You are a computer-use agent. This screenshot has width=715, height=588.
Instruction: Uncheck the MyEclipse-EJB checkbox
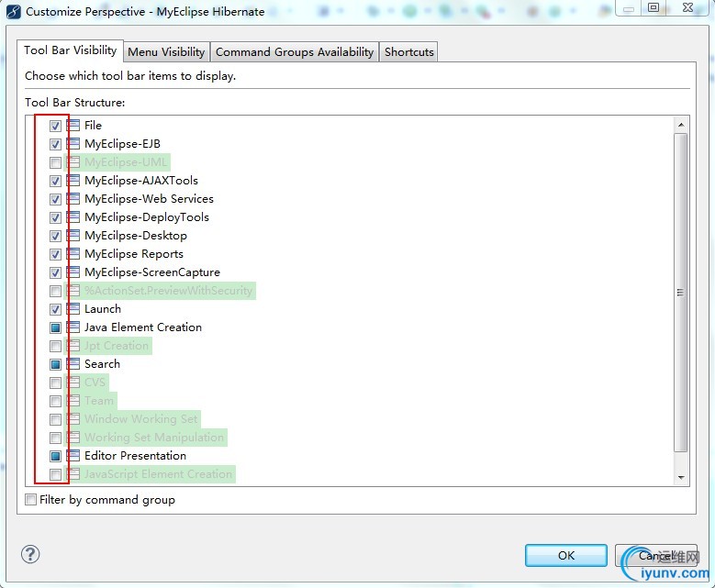click(x=55, y=144)
